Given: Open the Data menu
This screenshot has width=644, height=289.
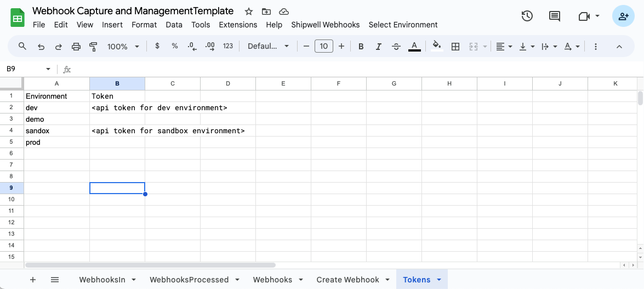Looking at the screenshot, I should pyautogui.click(x=174, y=25).
